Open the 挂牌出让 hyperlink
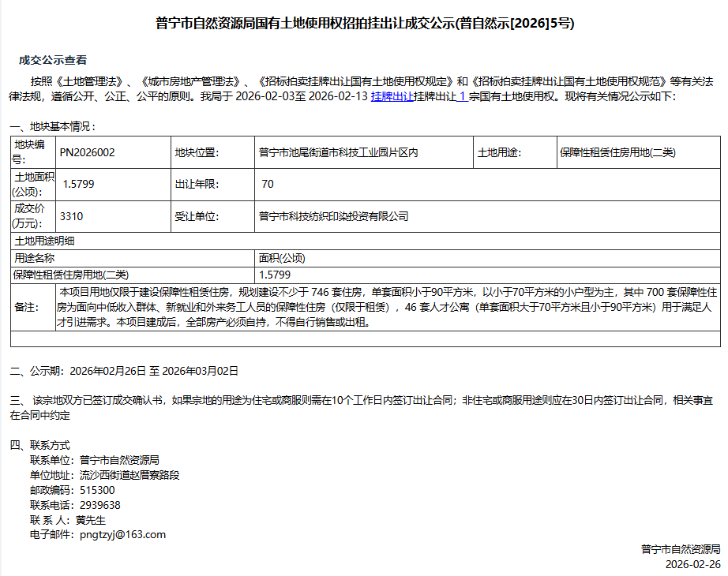Screen dimensions: 728x576 [392, 97]
